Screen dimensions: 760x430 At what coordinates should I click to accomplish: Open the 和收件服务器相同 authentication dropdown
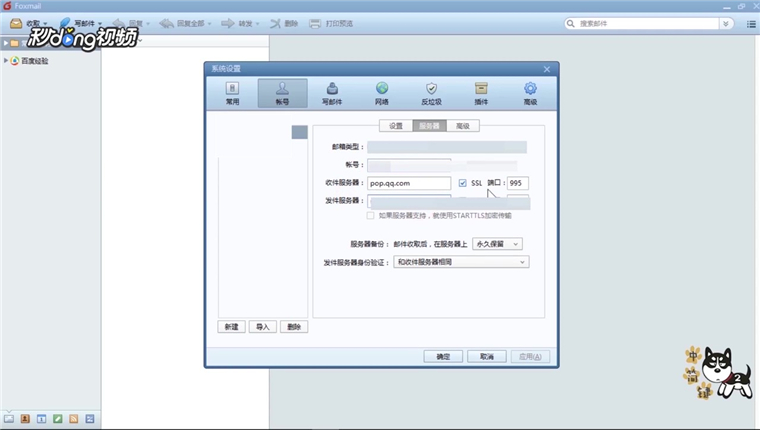461,262
